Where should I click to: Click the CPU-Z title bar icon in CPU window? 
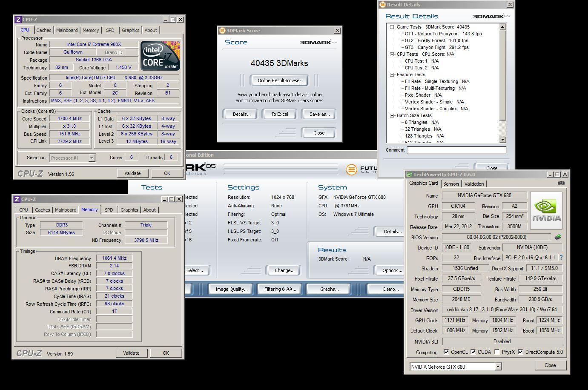(18, 20)
